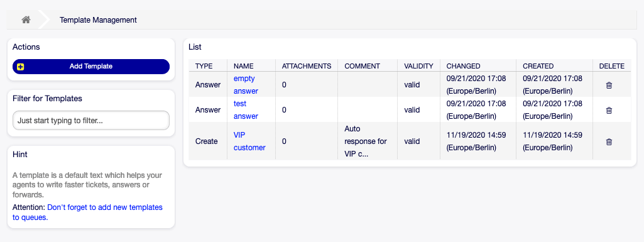The image size is (644, 242).
Task: Click the hint text about default templates
Action: tap(87, 185)
